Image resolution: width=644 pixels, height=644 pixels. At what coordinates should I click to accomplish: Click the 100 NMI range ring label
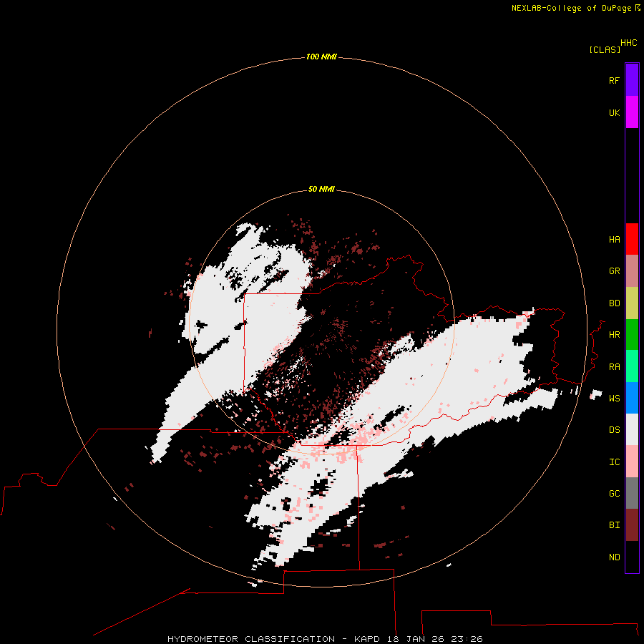(321, 57)
